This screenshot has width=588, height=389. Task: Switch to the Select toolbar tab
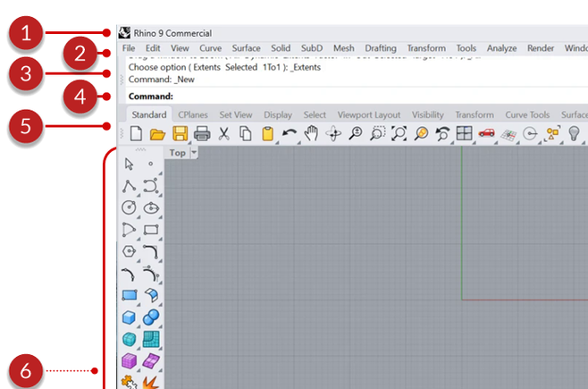(x=315, y=114)
